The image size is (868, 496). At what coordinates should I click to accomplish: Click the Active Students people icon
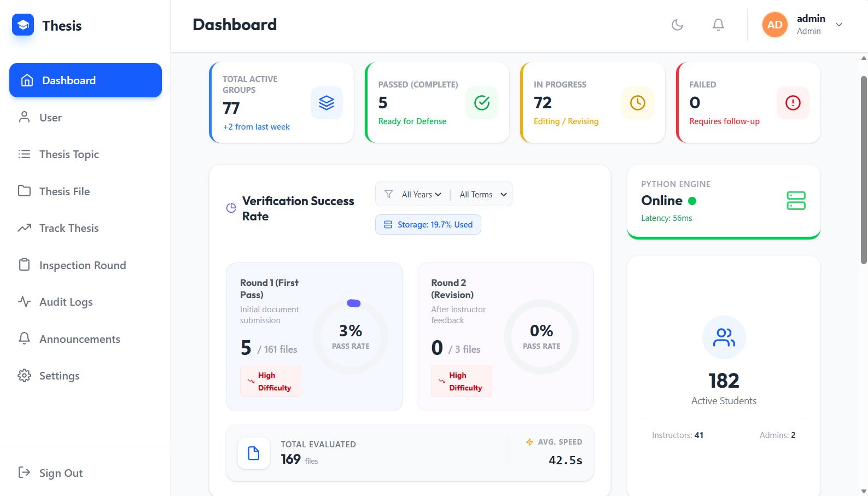tap(724, 337)
